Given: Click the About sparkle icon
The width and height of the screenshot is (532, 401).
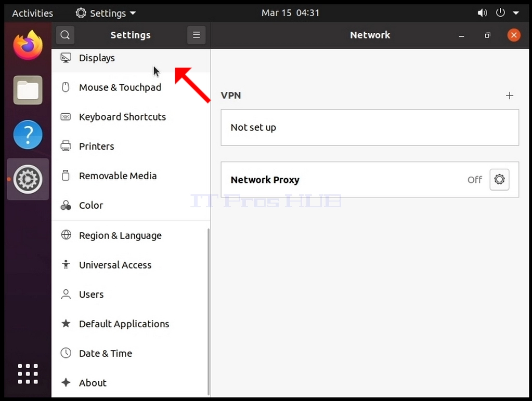Looking at the screenshot, I should point(66,382).
